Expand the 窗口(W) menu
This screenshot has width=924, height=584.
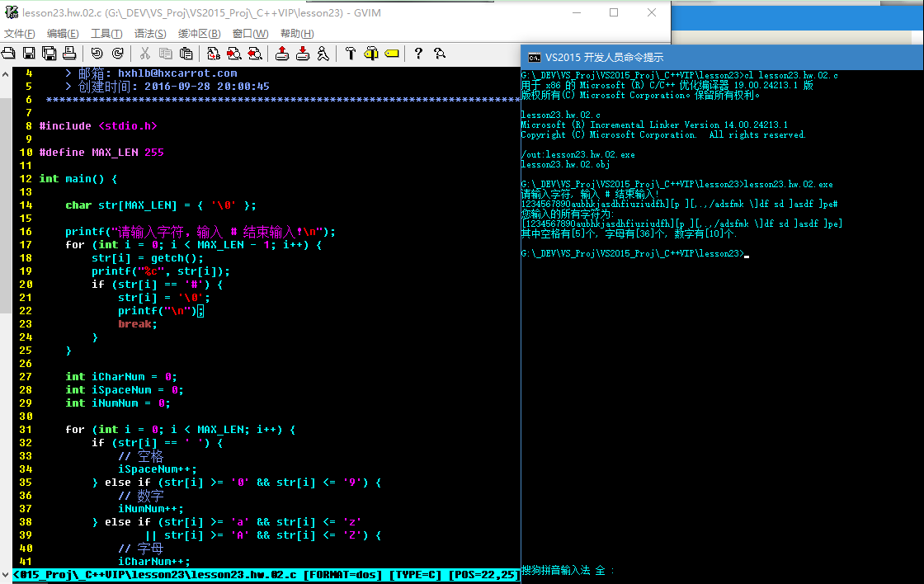250,34
